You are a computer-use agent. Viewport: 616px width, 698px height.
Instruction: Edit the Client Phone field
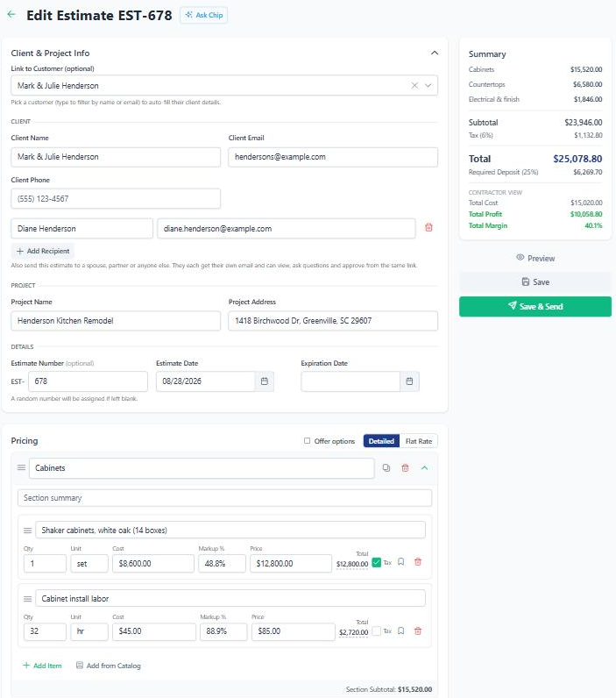[116, 198]
